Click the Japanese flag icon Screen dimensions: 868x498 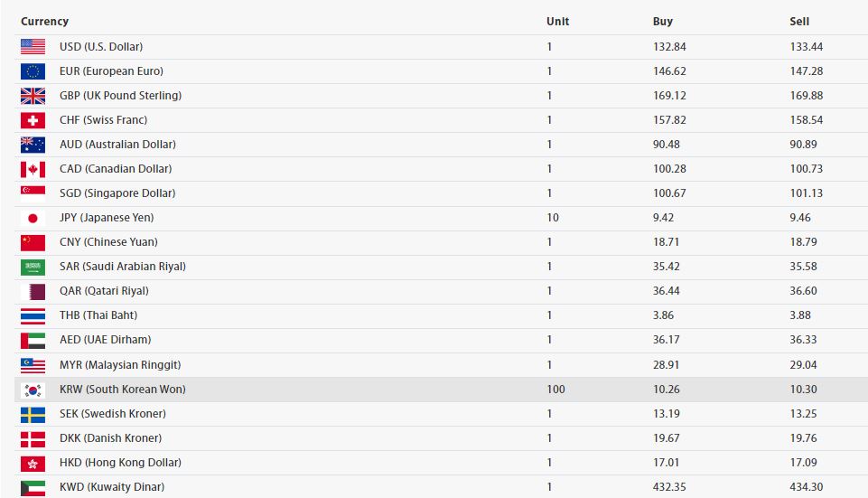33,218
